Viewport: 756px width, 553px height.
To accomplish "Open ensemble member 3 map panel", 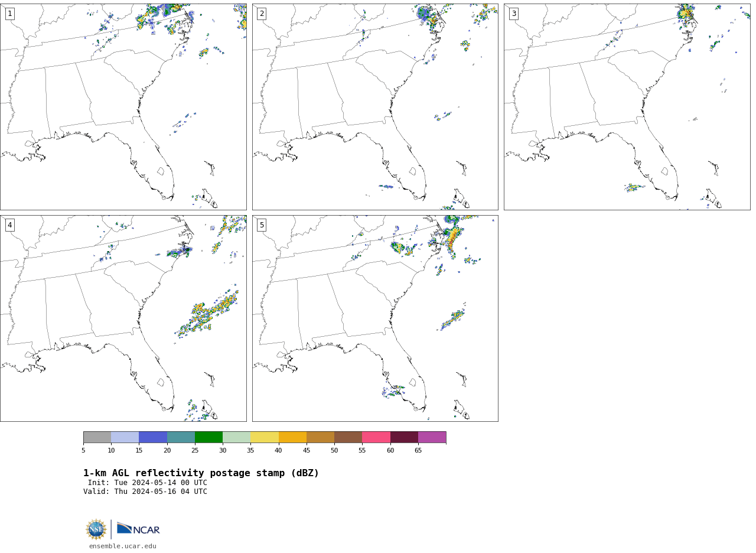I will [x=627, y=107].
